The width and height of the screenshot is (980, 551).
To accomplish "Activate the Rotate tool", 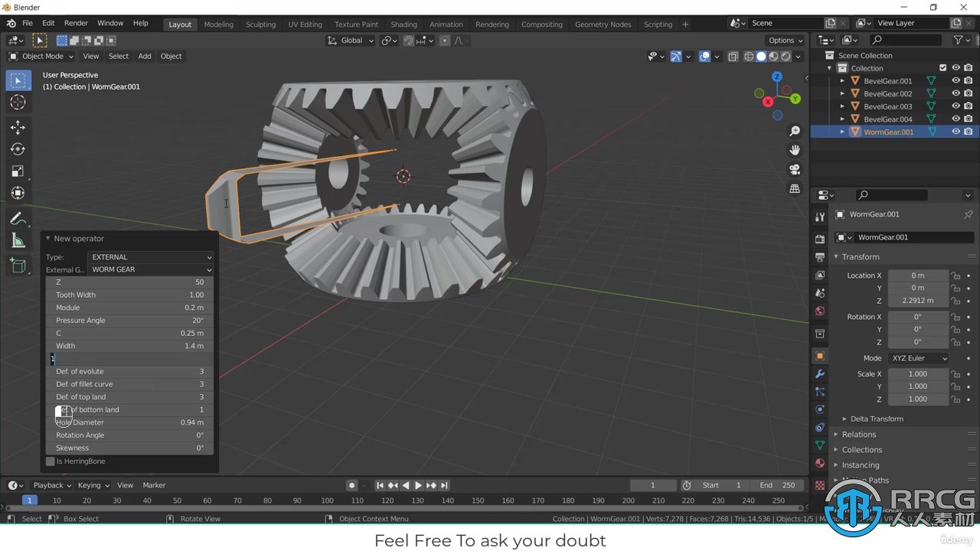I will coord(18,149).
